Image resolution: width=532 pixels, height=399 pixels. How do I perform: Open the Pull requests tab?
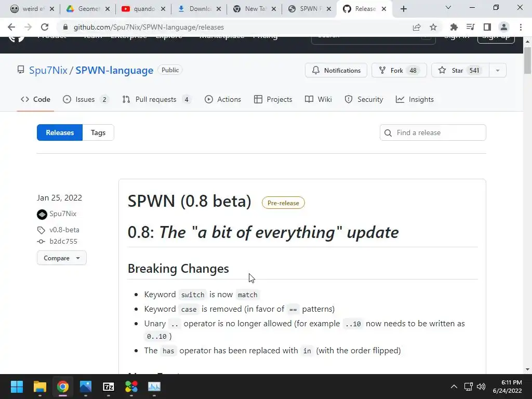[x=156, y=99]
